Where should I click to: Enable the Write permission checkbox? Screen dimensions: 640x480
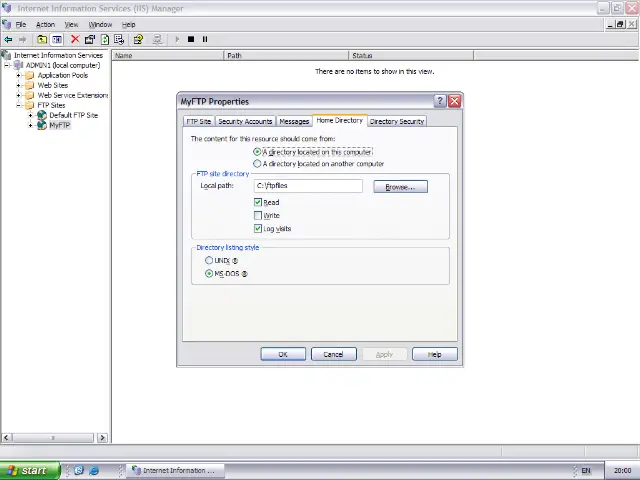(258, 215)
